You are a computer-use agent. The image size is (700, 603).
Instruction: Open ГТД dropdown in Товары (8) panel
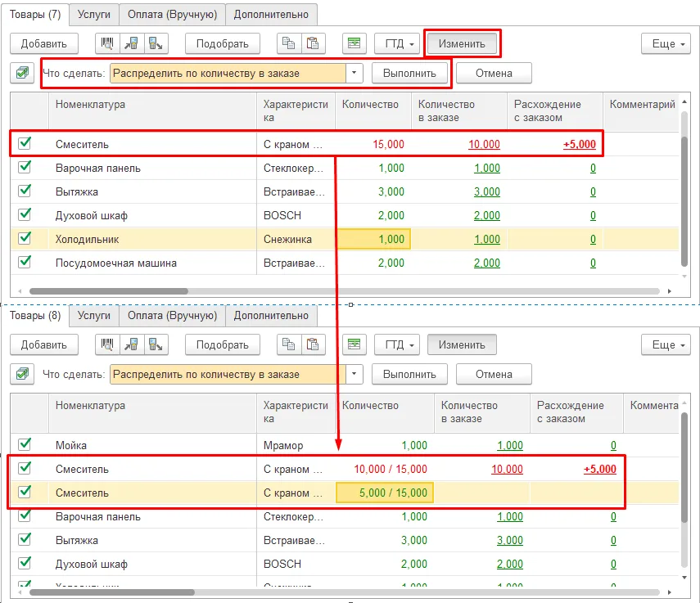(x=397, y=344)
